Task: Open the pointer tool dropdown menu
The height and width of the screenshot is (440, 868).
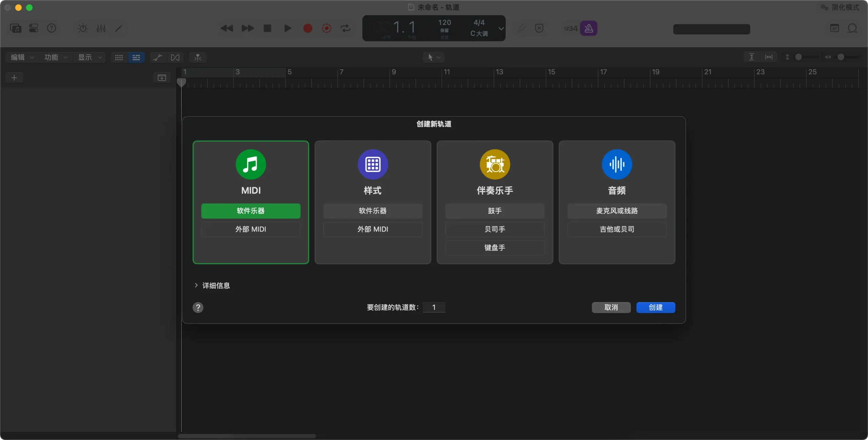Action: 434,57
